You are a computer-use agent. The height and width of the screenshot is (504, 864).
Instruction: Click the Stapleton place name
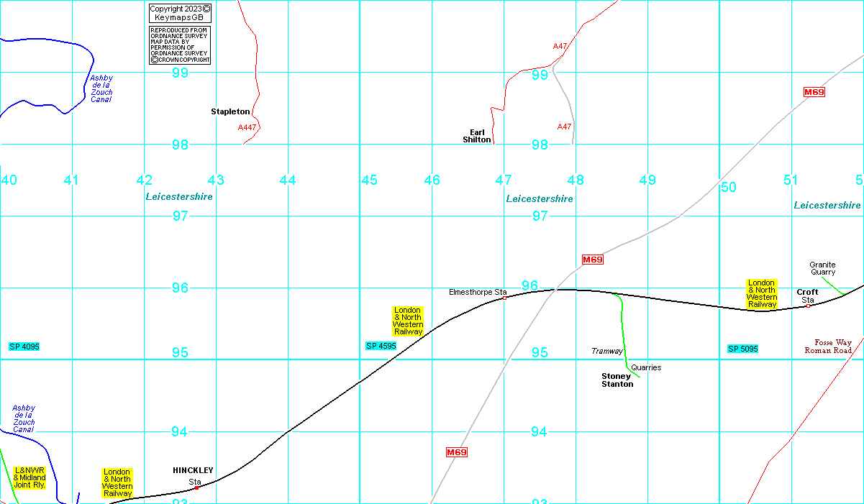(x=230, y=111)
